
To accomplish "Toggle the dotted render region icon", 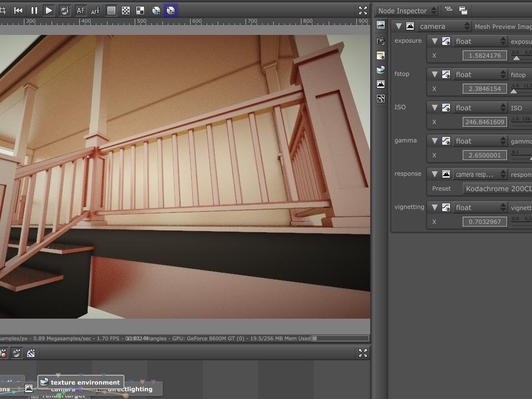I will pos(111,11).
